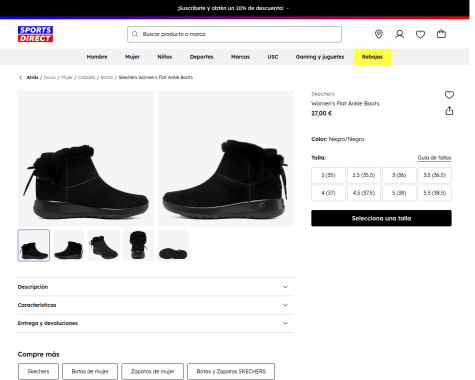The height and width of the screenshot is (380, 475).
Task: Add product to wishlist with heart icon
Action: coord(449,95)
